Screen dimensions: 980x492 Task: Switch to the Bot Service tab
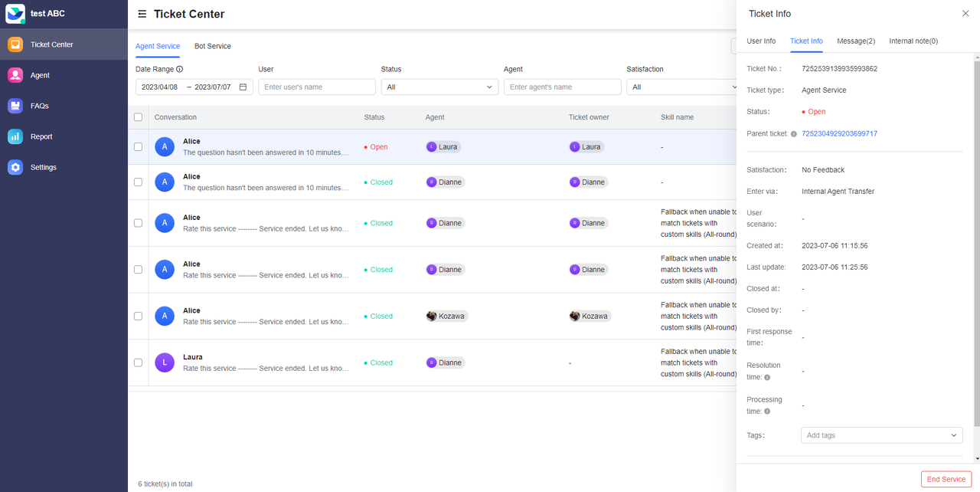pos(212,46)
